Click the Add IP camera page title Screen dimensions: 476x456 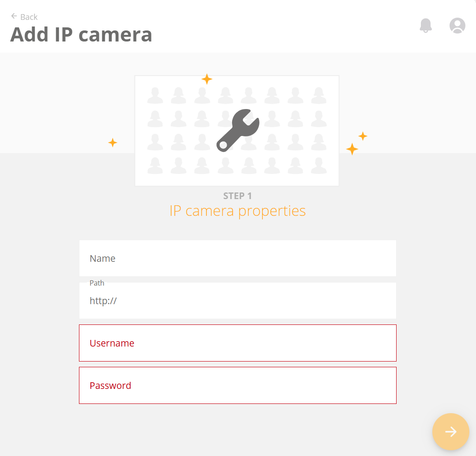81,34
